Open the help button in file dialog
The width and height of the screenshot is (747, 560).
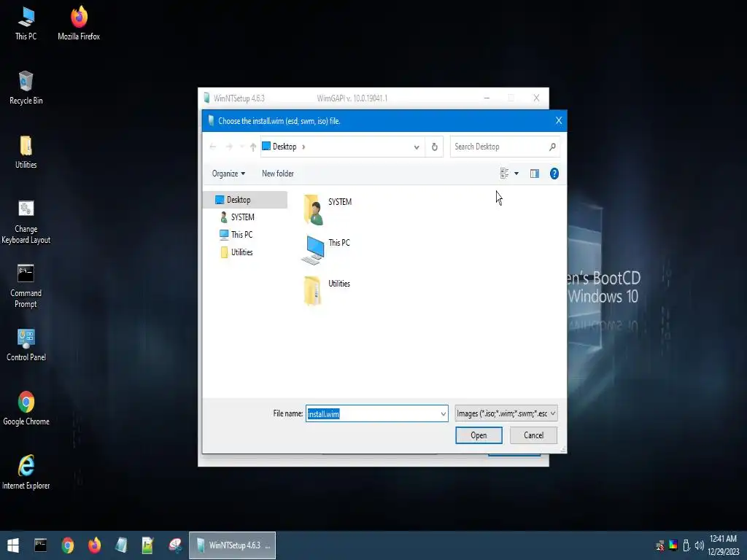[554, 174]
